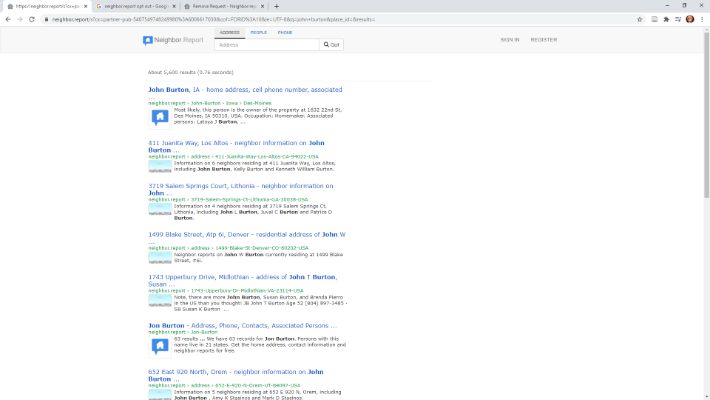Open 1499 Blake Street, Denver result
The image size is (710, 400).
(247, 235)
